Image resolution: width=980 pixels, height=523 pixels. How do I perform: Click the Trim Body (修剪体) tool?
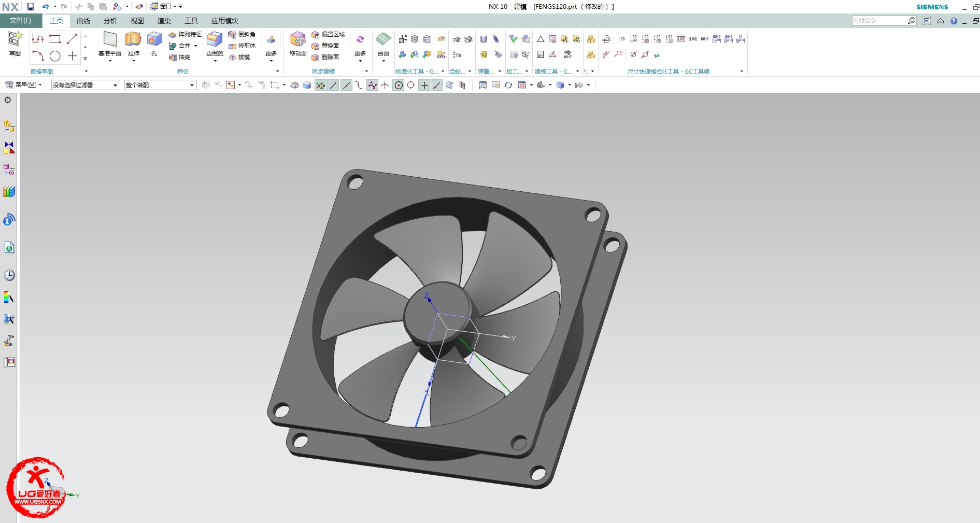click(242, 46)
